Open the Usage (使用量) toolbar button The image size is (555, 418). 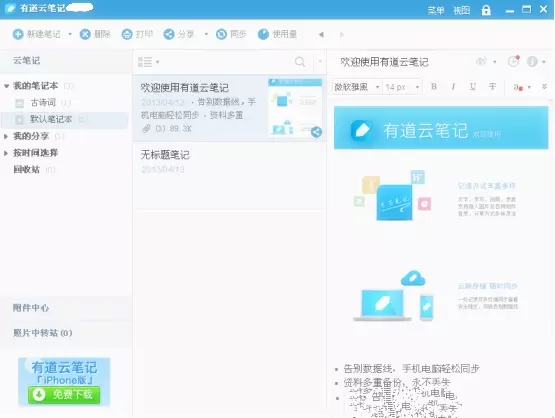tap(278, 34)
